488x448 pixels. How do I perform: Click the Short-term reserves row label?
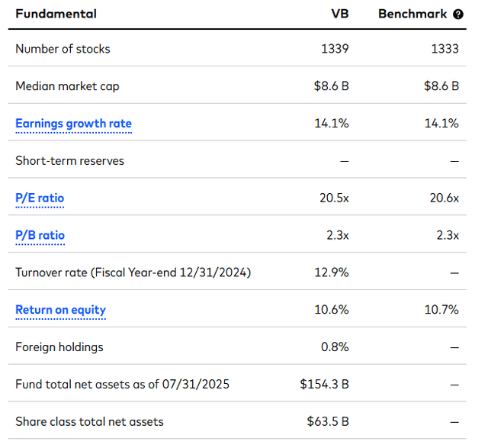(x=69, y=161)
